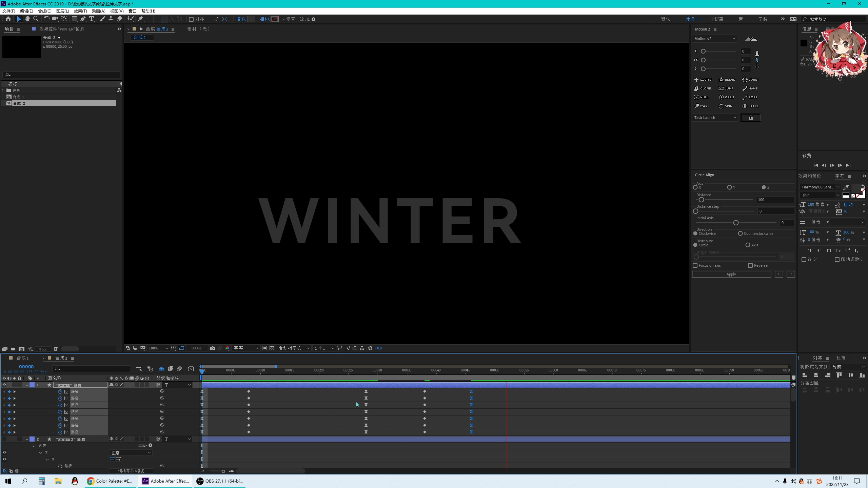Image resolution: width=868 pixels, height=488 pixels.
Task: Enable motion blur switch in timeline header
Action: 179,369
